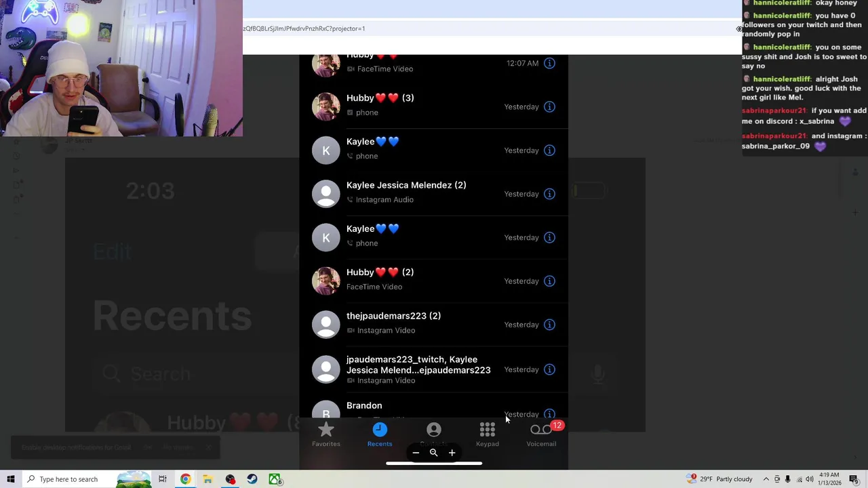
Task: Select the Hubby (2) FaceTime entry
Action: click(x=433, y=281)
